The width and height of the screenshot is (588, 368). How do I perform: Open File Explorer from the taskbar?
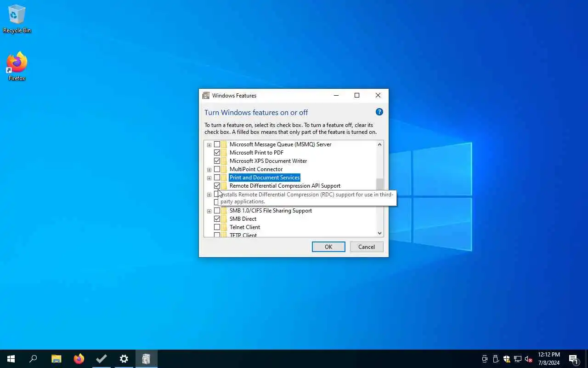click(56, 359)
